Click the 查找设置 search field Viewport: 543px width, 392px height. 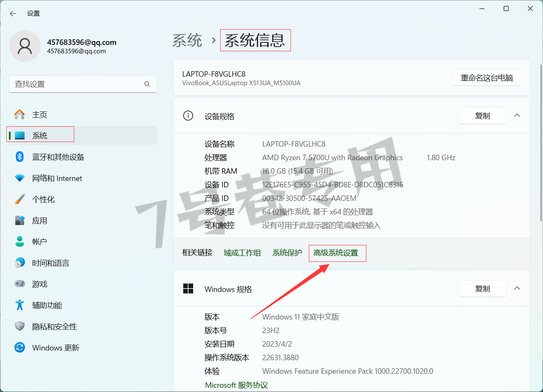coord(83,84)
